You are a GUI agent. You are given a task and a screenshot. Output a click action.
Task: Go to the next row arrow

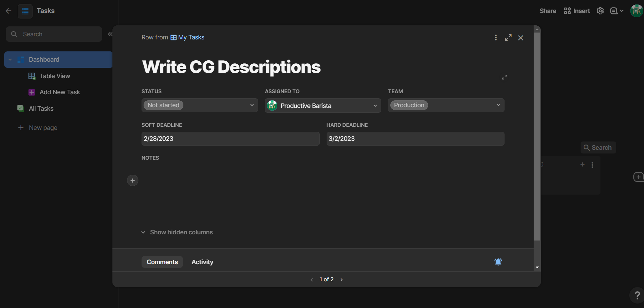341,280
